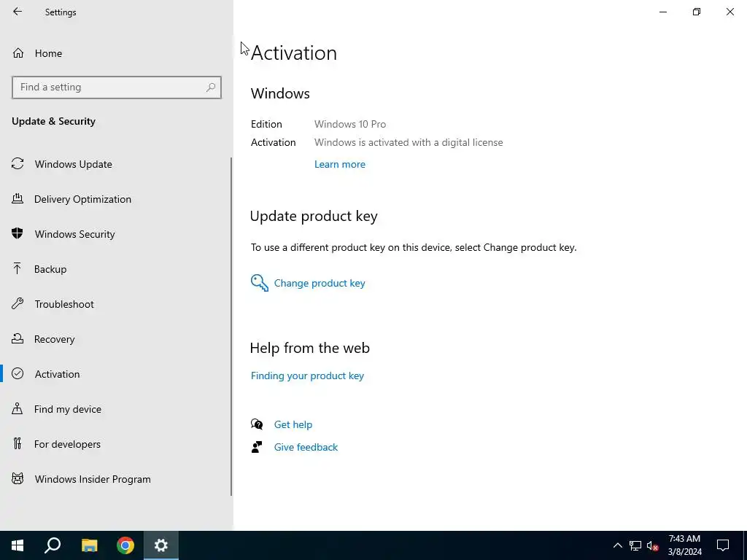
Task: Click into the Find a setting box
Action: click(116, 87)
